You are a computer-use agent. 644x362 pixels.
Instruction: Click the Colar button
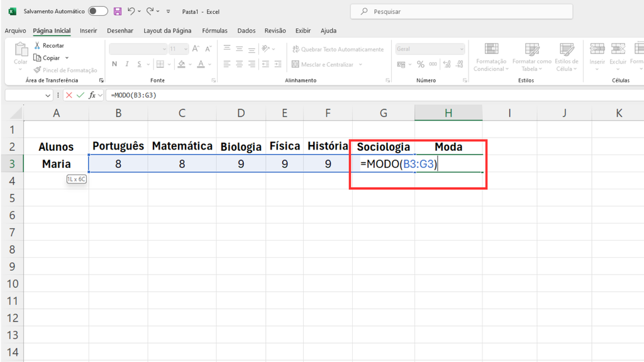(x=20, y=55)
